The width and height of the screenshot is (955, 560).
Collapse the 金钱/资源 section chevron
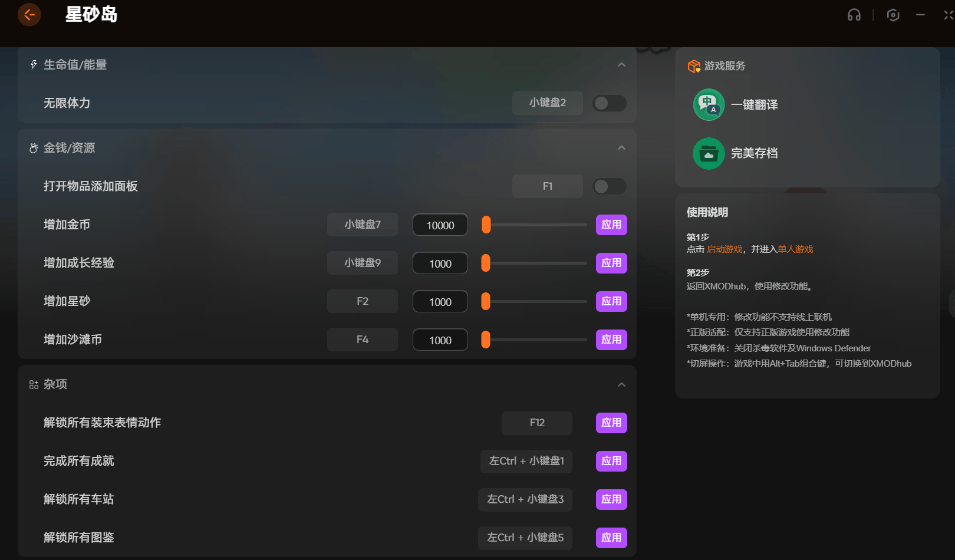point(621,148)
